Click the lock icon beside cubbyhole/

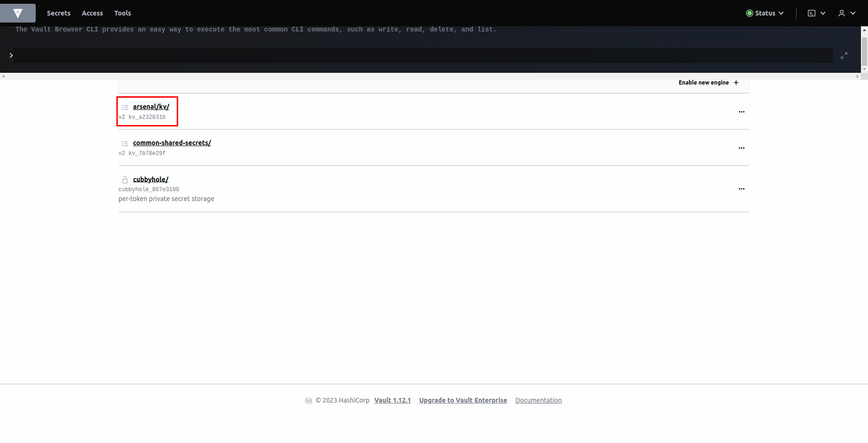[x=125, y=179]
